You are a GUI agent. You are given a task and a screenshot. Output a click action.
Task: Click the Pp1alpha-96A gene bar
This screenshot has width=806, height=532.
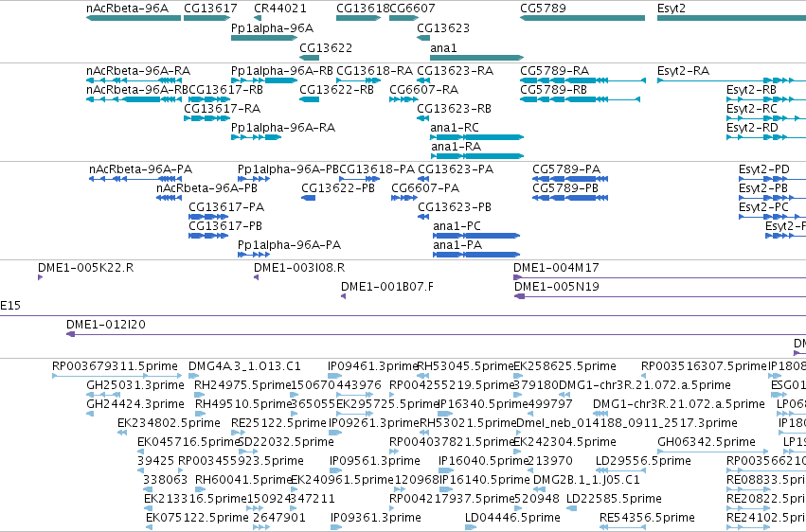[x=264, y=38]
